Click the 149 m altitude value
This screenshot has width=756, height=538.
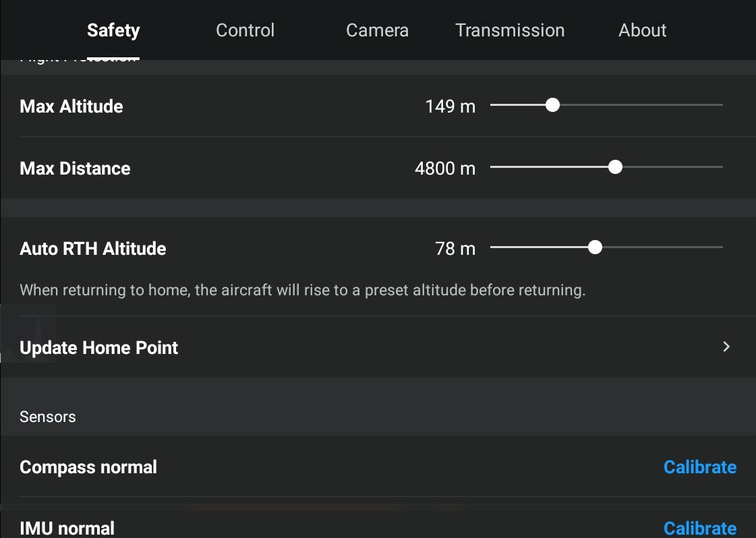pos(450,107)
